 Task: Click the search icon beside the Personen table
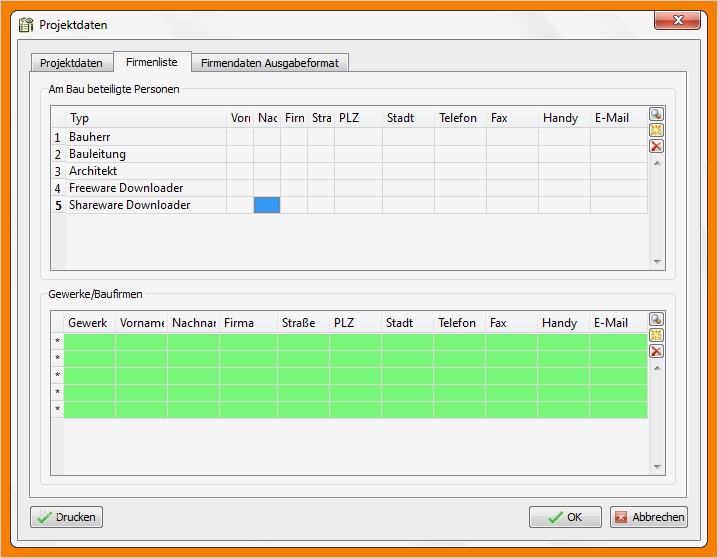click(656, 114)
